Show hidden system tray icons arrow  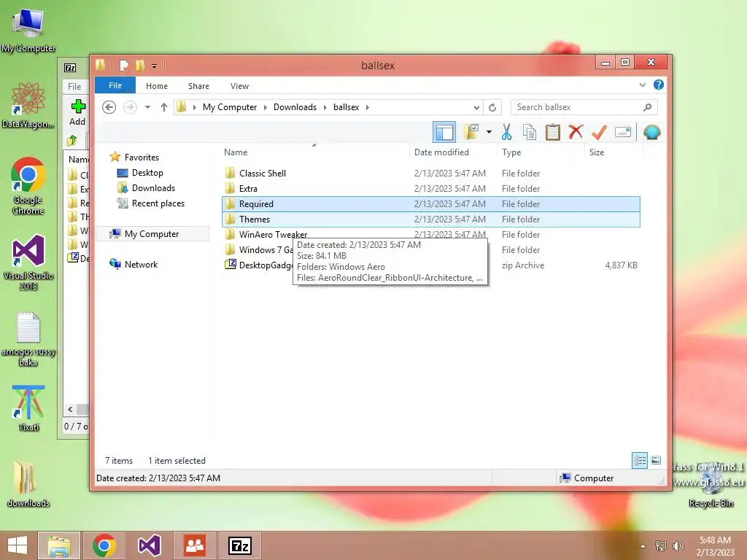pyautogui.click(x=643, y=545)
